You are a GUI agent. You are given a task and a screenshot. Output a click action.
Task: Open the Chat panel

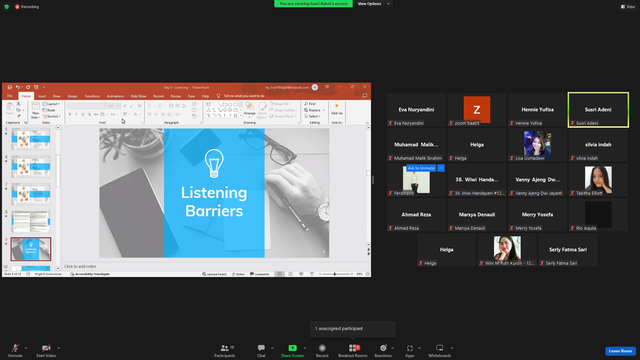pyautogui.click(x=261, y=350)
